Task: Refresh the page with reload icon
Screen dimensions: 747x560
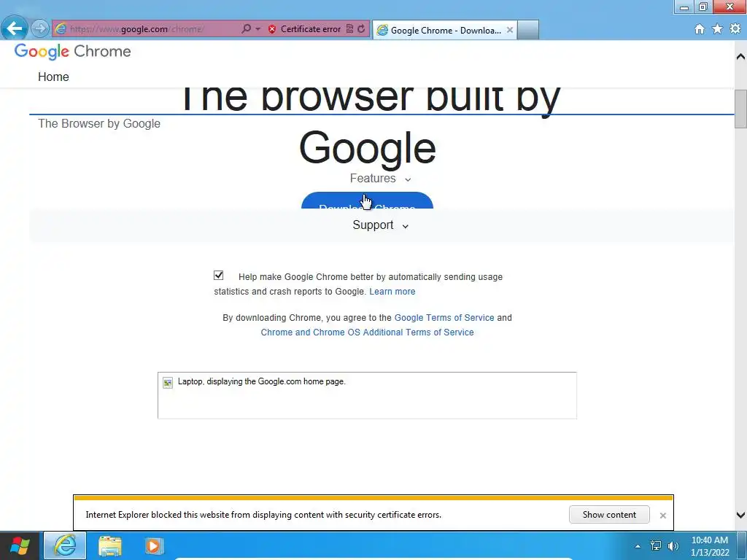Action: click(362, 29)
